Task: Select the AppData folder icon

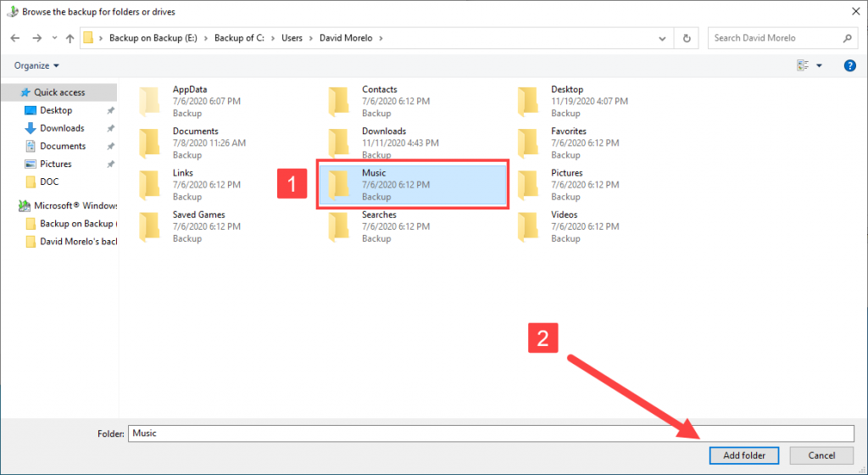Action: pos(149,101)
